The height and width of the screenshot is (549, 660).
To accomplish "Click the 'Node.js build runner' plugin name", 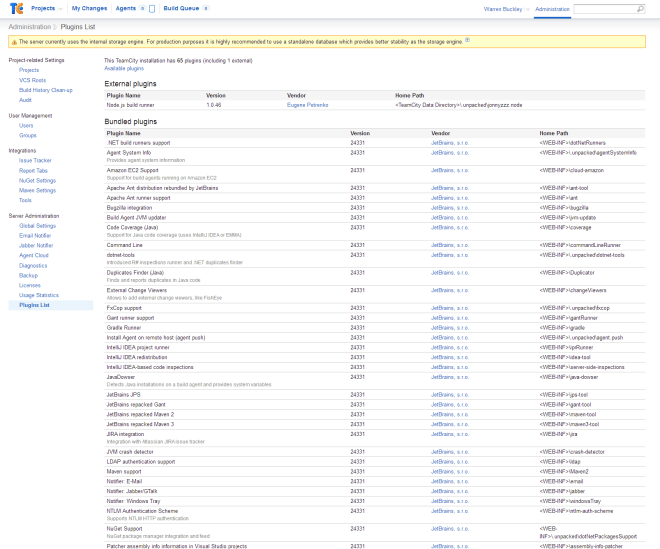I will 130,105.
